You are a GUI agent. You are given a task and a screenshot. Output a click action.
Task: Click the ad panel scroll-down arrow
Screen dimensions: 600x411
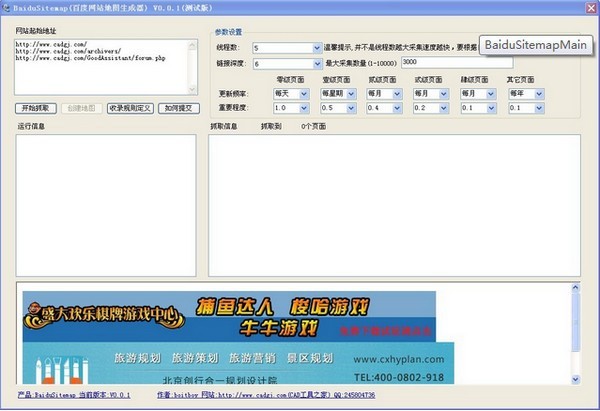[575, 379]
